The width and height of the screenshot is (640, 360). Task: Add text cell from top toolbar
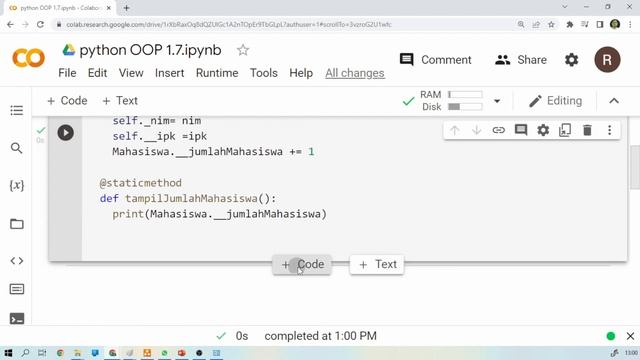120,101
